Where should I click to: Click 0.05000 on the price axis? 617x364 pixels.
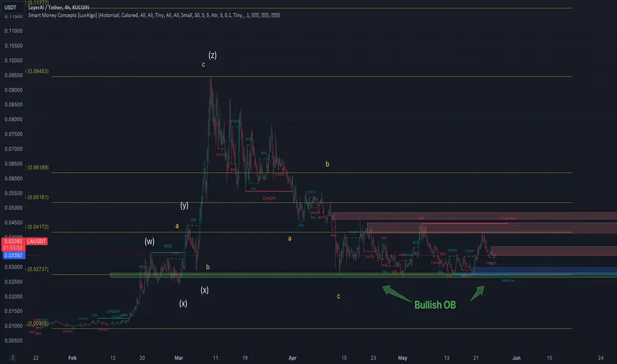coord(13,208)
